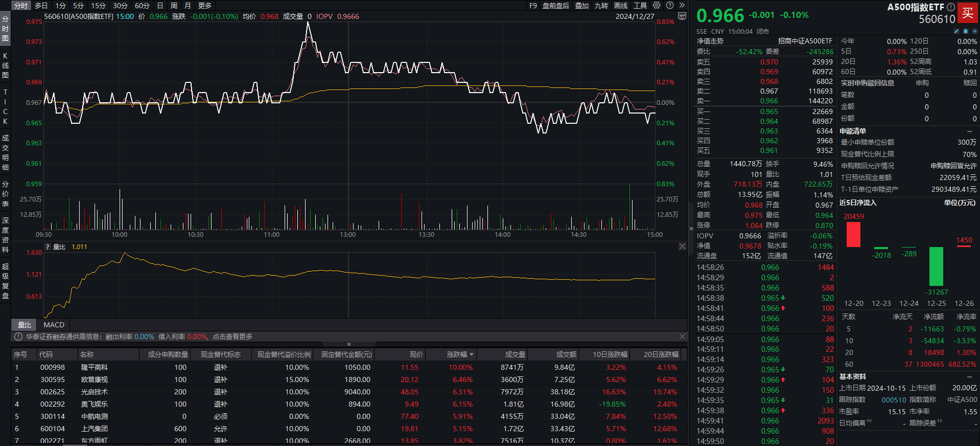980x446 pixels.
Task: Open chart settings gear icon
Action: [657, 5]
